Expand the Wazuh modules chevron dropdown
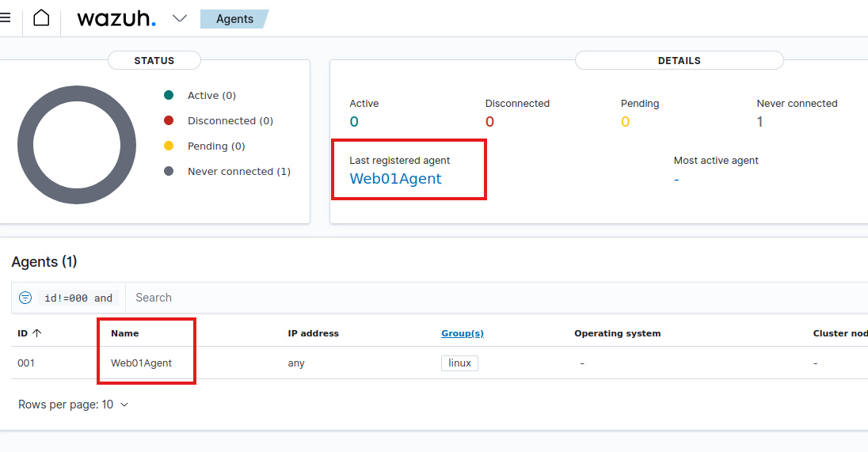 pos(180,18)
